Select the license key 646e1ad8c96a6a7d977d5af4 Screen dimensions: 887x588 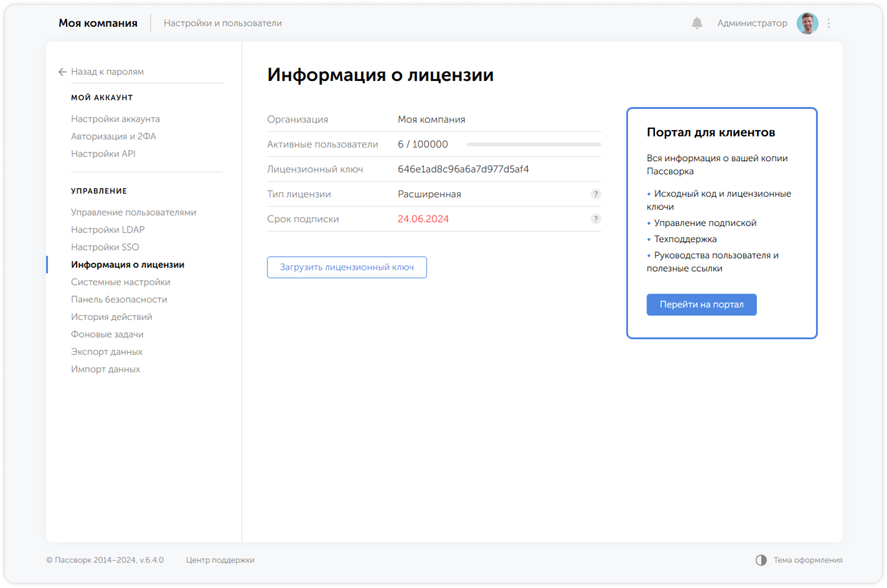(463, 169)
